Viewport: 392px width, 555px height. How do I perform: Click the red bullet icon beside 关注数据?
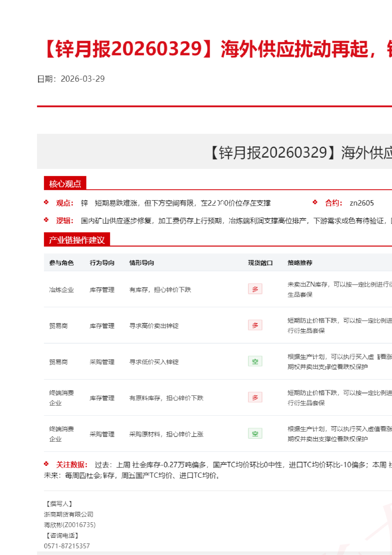pyautogui.click(x=46, y=464)
